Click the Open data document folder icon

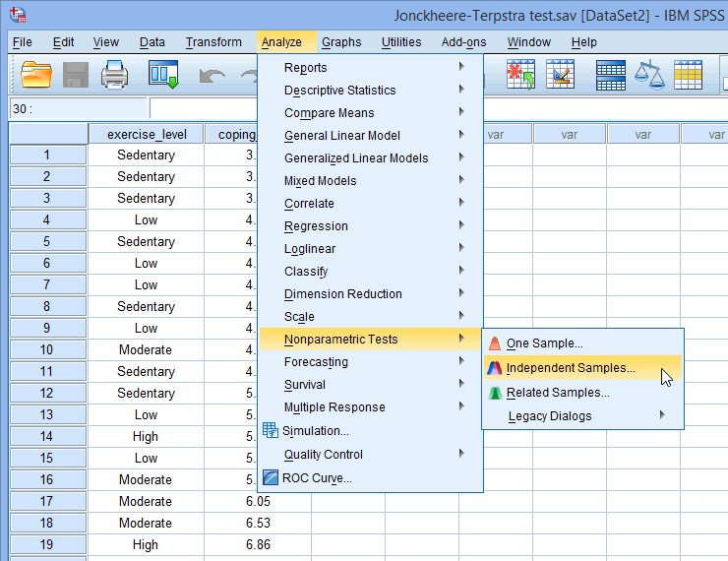coord(35,74)
